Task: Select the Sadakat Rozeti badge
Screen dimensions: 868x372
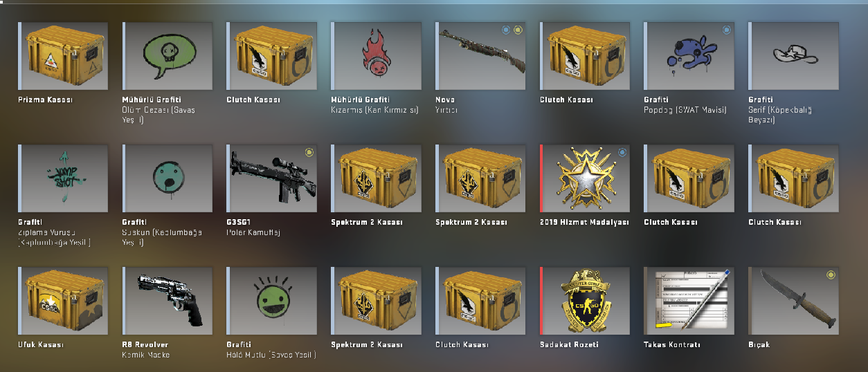Action: [586, 301]
